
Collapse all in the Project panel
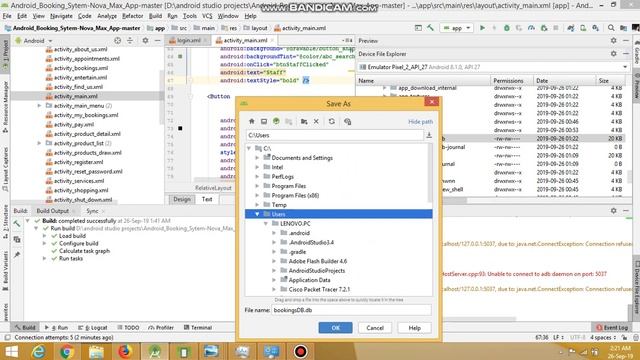pyautogui.click(x=130, y=41)
